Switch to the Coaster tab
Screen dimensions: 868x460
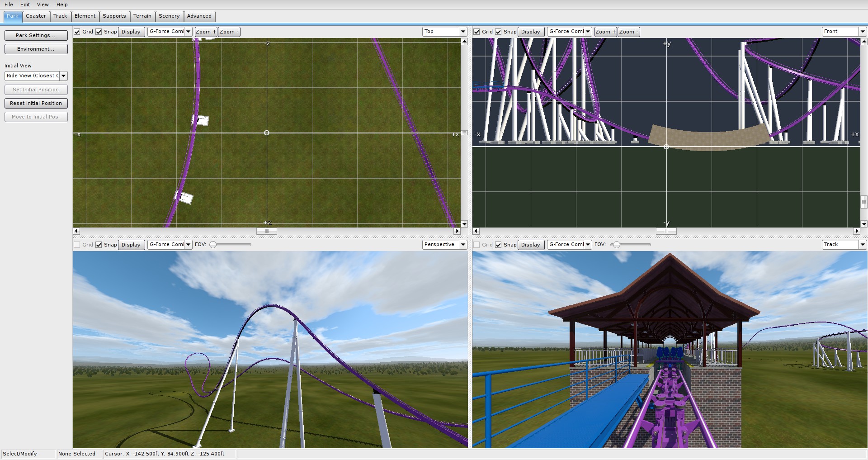click(x=36, y=16)
